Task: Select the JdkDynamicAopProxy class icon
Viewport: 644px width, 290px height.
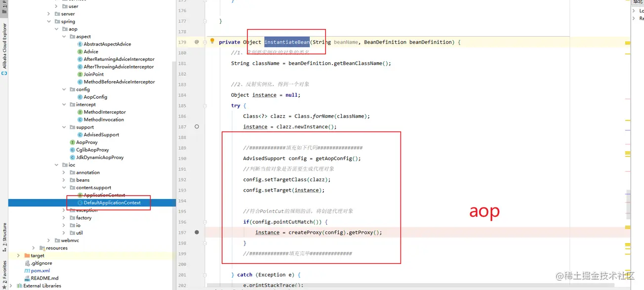Action: (73, 157)
